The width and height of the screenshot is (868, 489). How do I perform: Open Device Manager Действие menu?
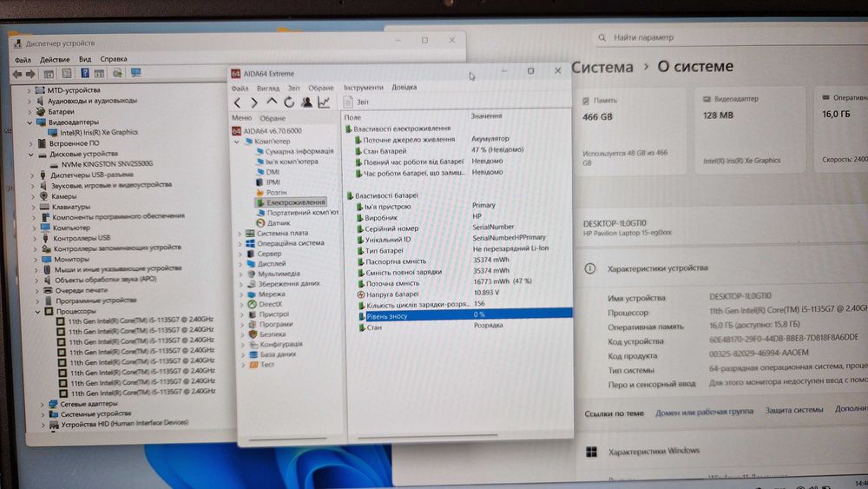point(55,60)
